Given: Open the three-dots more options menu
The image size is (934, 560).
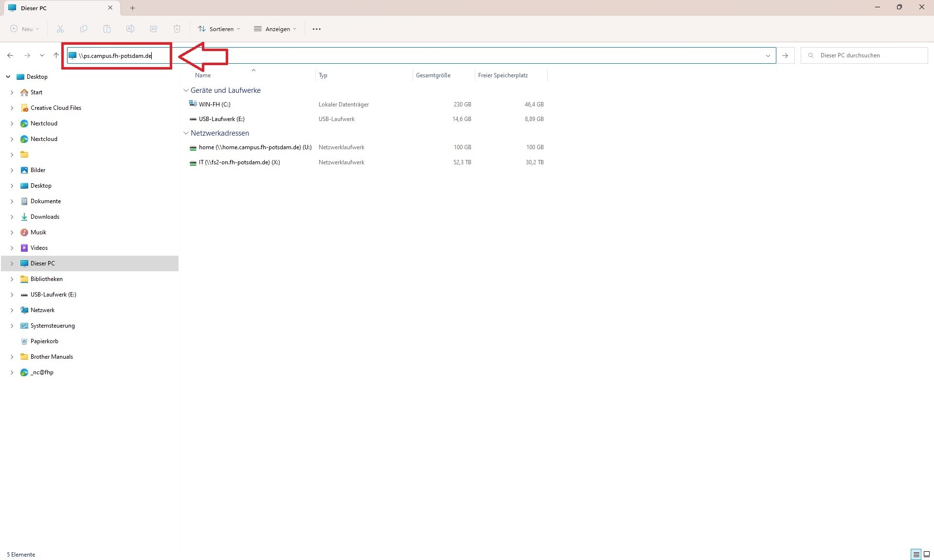Looking at the screenshot, I should (317, 29).
